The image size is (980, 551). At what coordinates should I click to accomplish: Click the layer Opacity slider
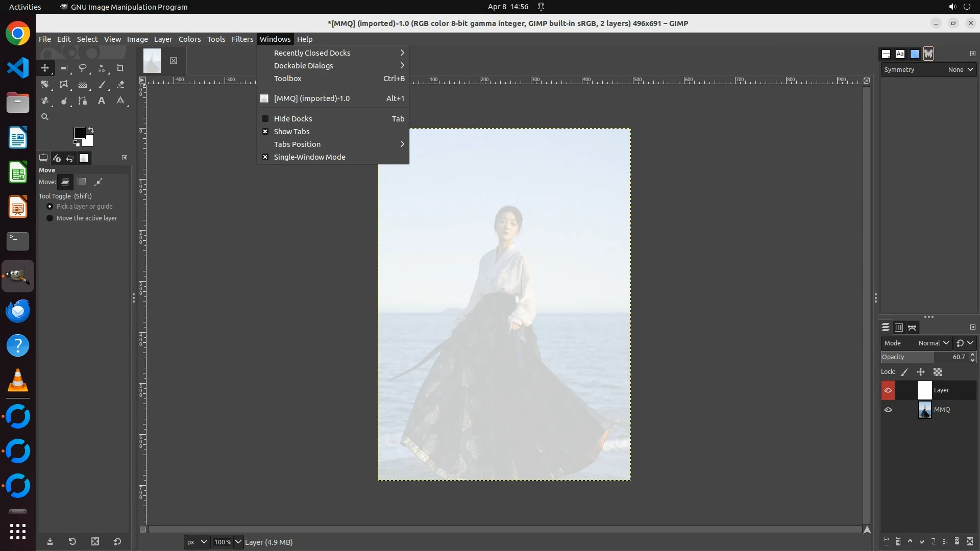pyautogui.click(x=924, y=357)
